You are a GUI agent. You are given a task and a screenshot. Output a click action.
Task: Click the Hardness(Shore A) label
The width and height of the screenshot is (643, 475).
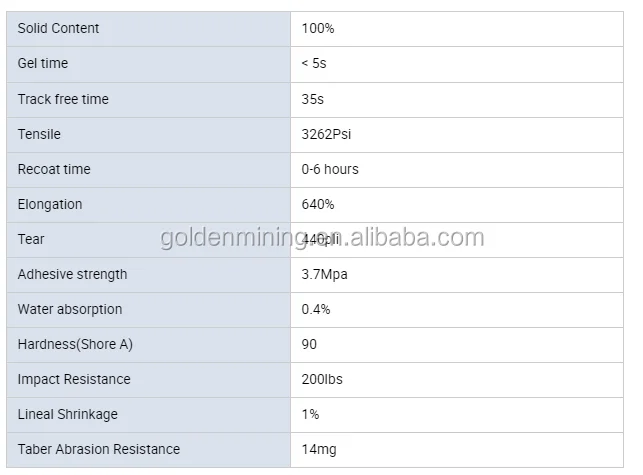click(75, 344)
